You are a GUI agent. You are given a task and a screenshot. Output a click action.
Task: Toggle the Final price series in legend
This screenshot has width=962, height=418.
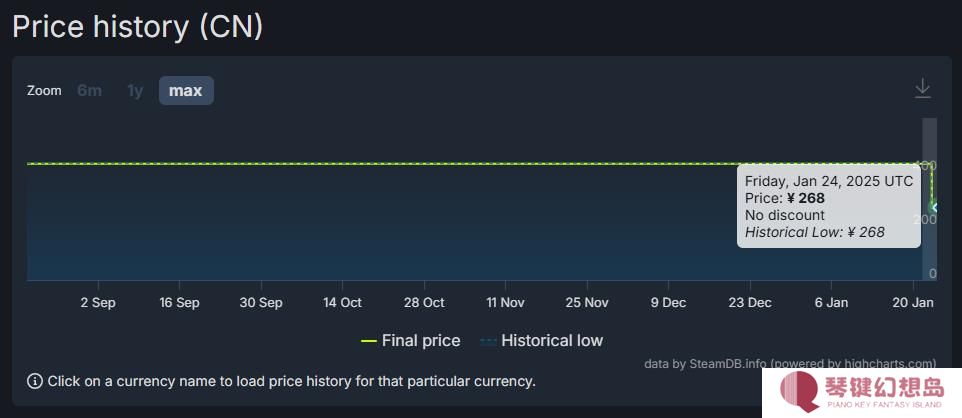tap(410, 341)
